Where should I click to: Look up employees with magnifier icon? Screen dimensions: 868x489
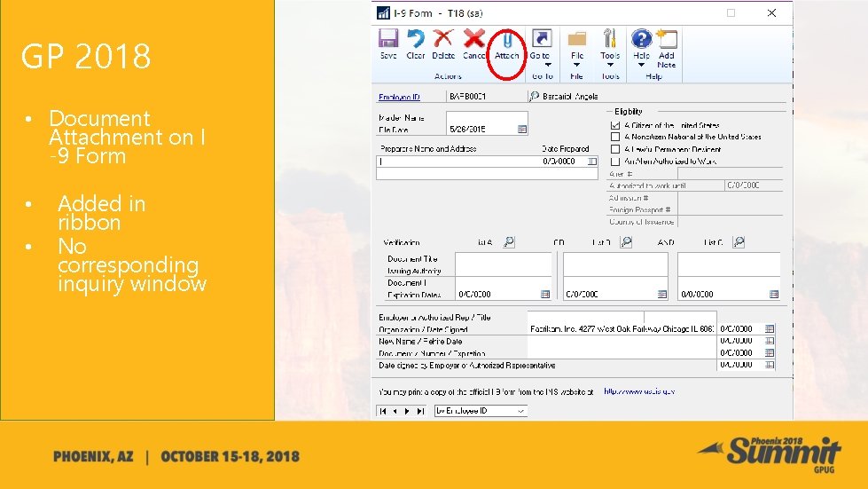click(x=535, y=97)
